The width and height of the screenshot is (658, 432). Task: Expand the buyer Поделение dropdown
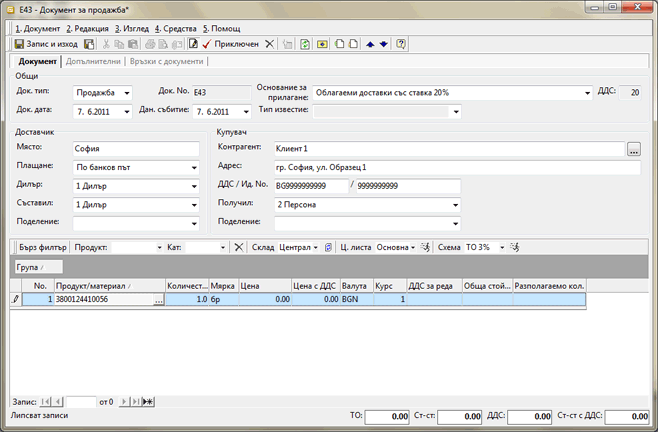coord(455,224)
